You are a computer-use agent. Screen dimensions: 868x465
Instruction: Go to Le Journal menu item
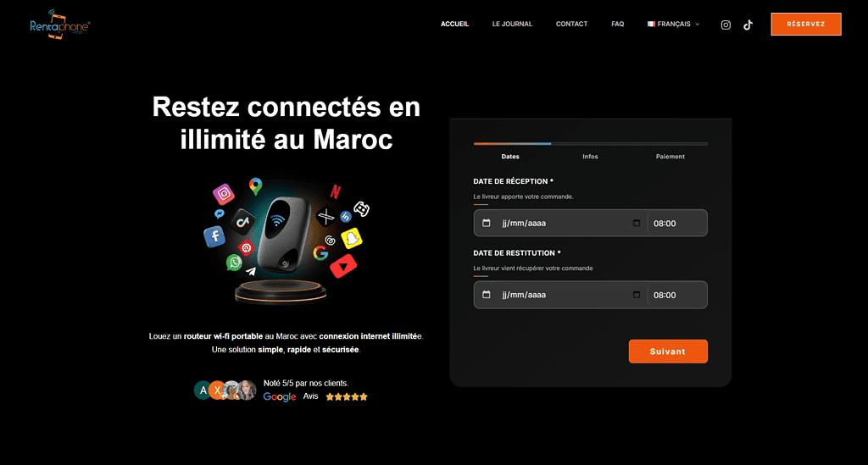coord(512,24)
